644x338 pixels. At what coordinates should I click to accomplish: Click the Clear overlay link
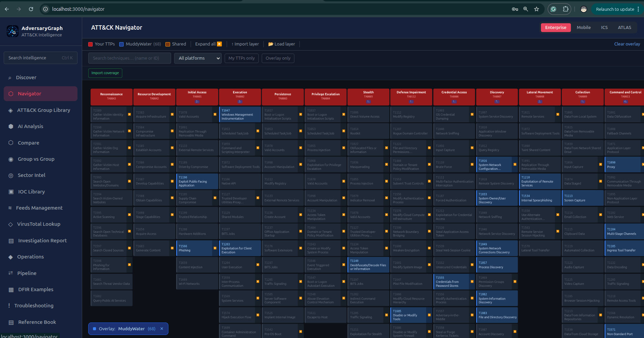(627, 44)
